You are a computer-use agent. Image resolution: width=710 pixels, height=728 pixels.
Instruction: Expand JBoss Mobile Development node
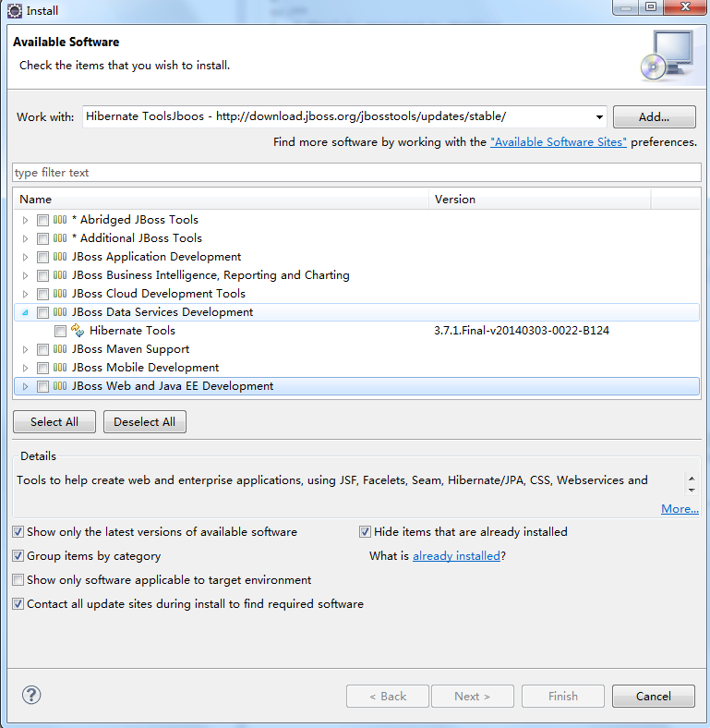click(x=26, y=369)
